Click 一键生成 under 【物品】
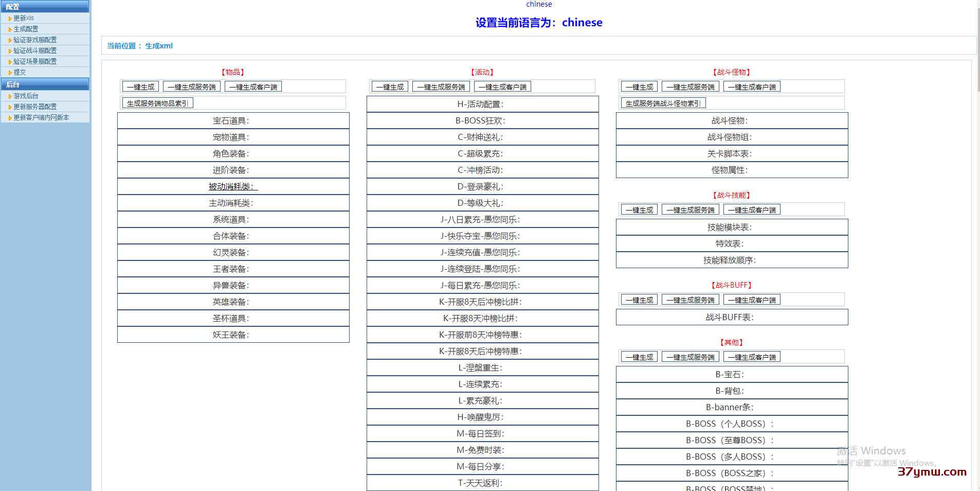This screenshot has width=980, height=491. click(140, 86)
